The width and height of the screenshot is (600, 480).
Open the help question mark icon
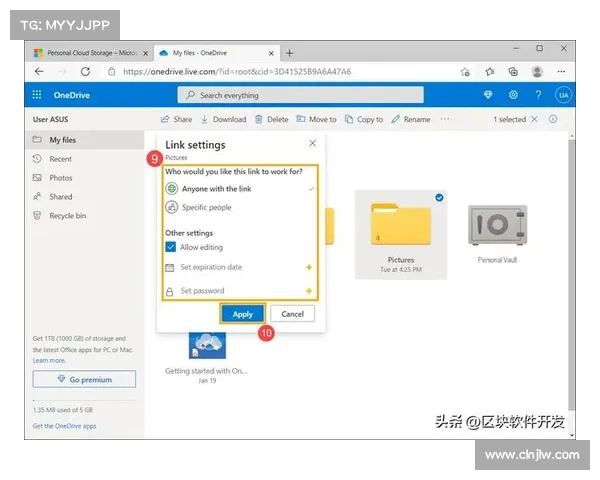pos(538,95)
